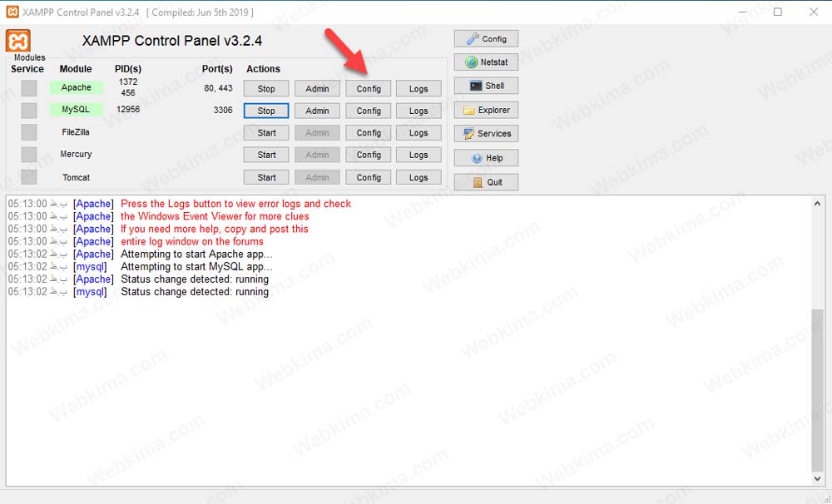Screen dimensions: 832x504
Task: Launch the Shell terminal
Action: click(486, 86)
